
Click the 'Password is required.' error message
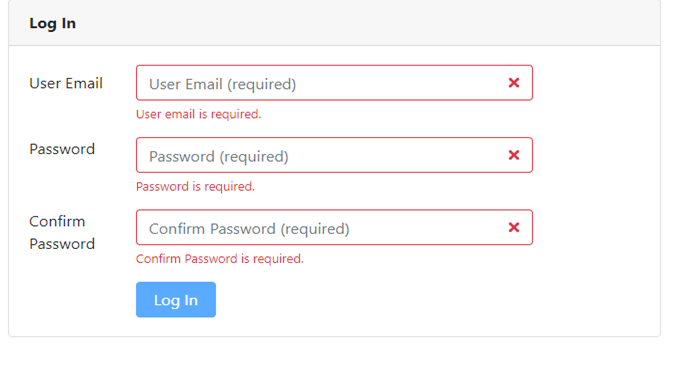pos(195,187)
